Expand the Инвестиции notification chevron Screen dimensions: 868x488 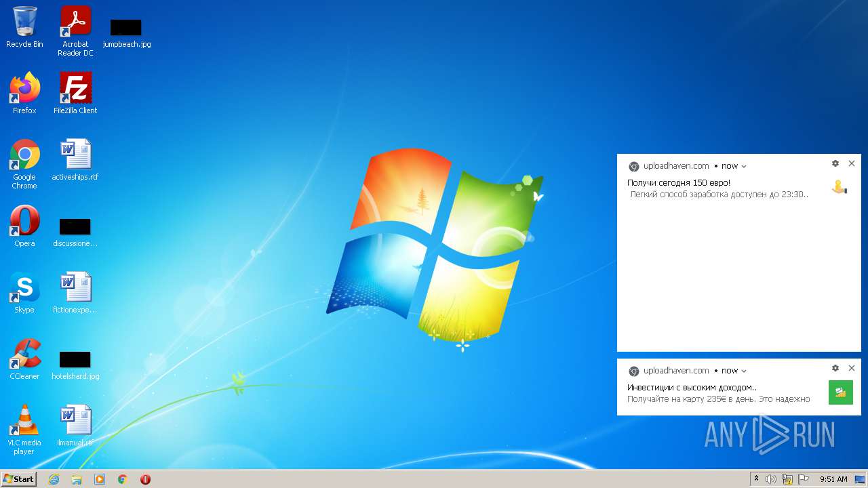744,371
